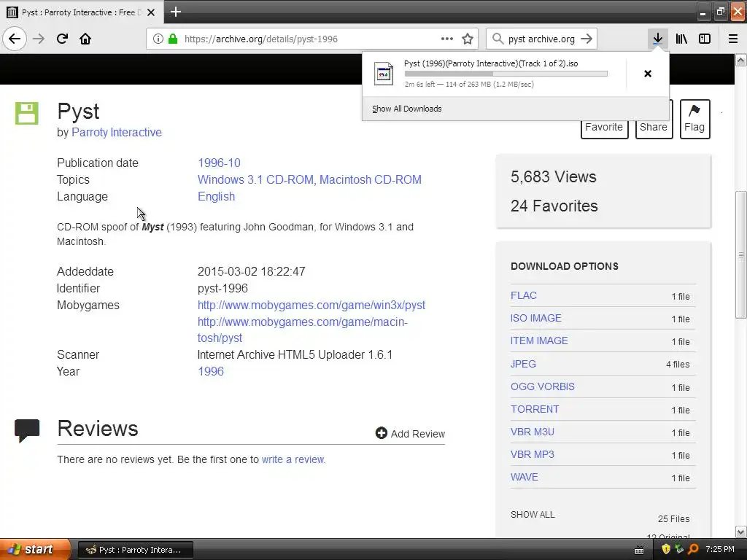Click the Reviews speech bubble icon

tap(27, 430)
